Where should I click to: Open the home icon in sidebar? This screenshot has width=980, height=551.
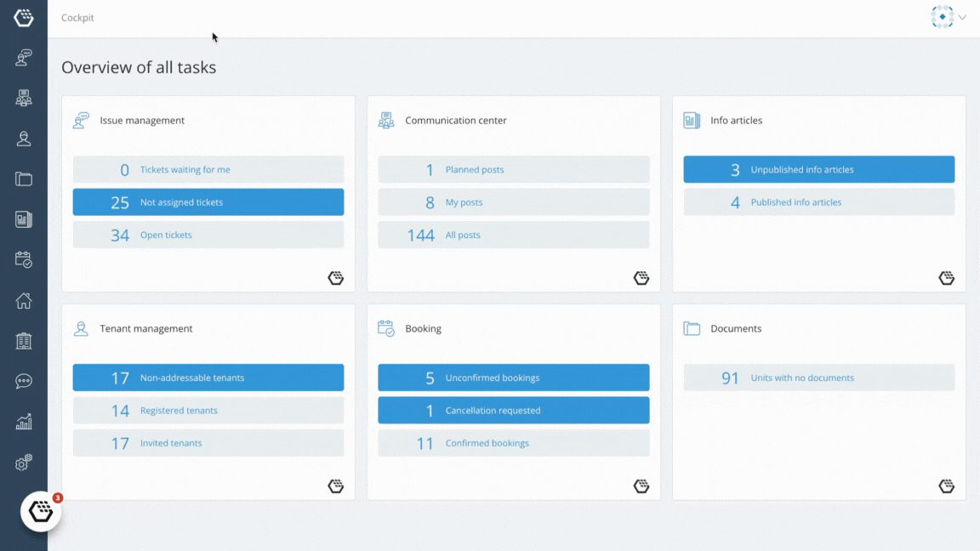click(x=24, y=300)
